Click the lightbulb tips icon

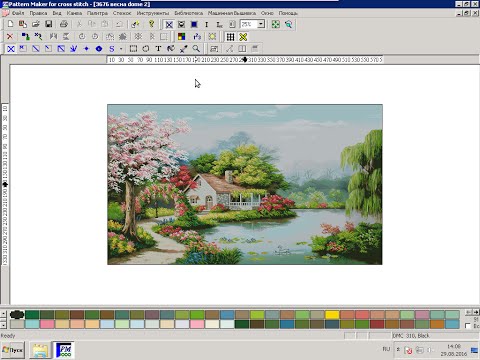[x=151, y=24]
